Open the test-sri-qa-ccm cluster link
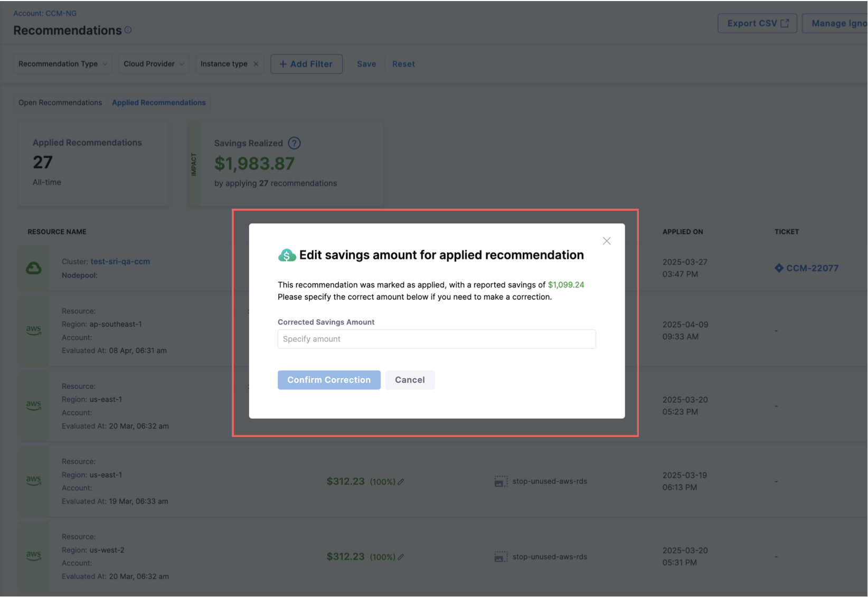Image resolution: width=868 pixels, height=597 pixels. pos(120,262)
